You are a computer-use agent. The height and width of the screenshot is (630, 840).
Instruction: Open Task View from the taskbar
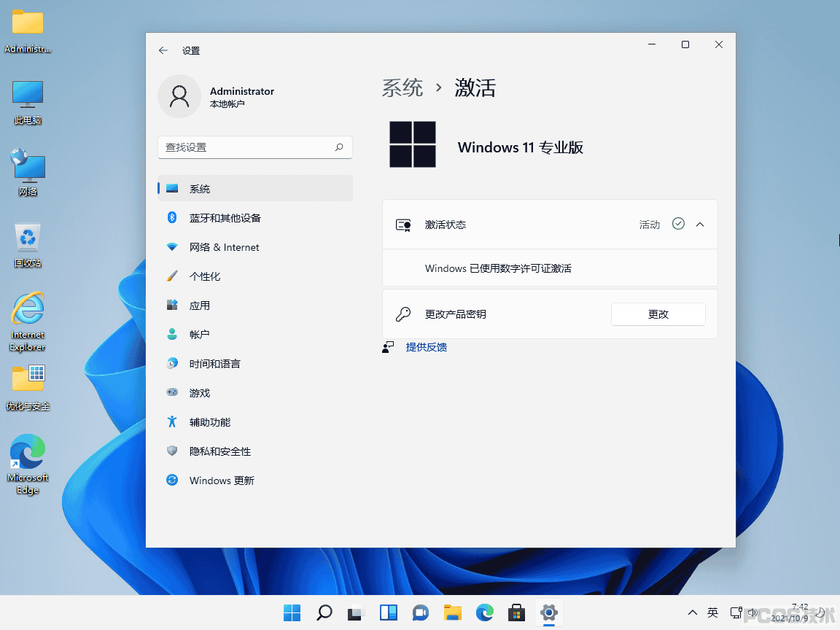357,612
